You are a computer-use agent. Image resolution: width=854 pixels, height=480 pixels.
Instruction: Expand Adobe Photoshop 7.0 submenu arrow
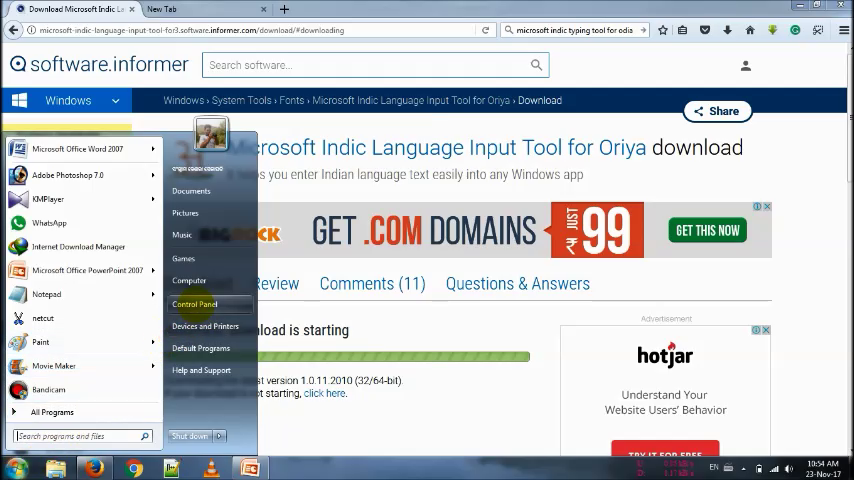153,175
